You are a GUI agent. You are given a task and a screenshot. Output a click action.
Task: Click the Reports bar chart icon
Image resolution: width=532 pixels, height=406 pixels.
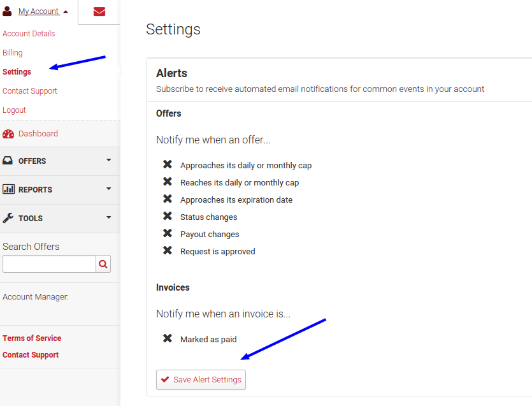8,189
